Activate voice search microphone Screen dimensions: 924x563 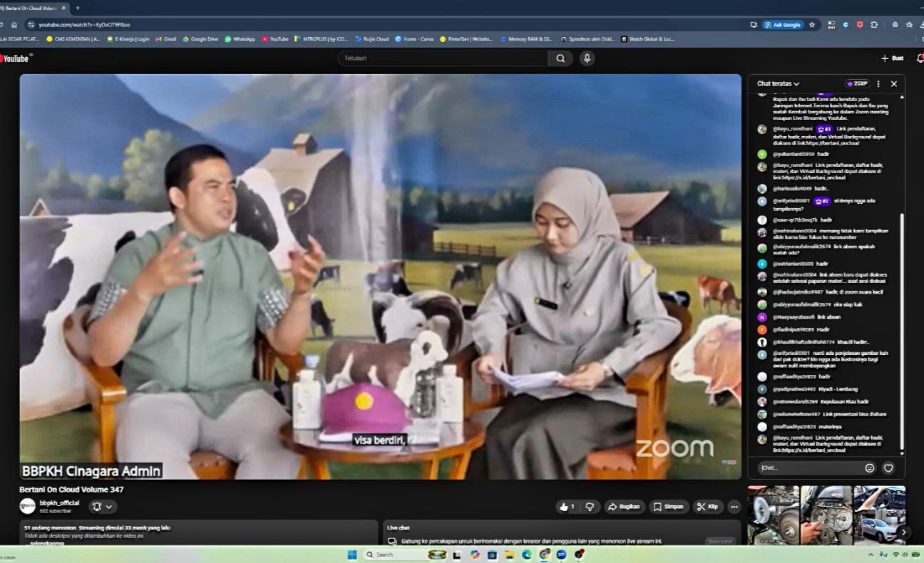[x=587, y=58]
